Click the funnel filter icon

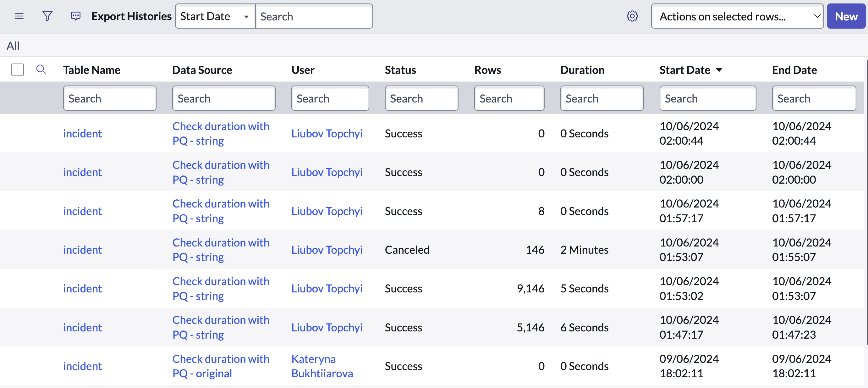pyautogui.click(x=47, y=16)
